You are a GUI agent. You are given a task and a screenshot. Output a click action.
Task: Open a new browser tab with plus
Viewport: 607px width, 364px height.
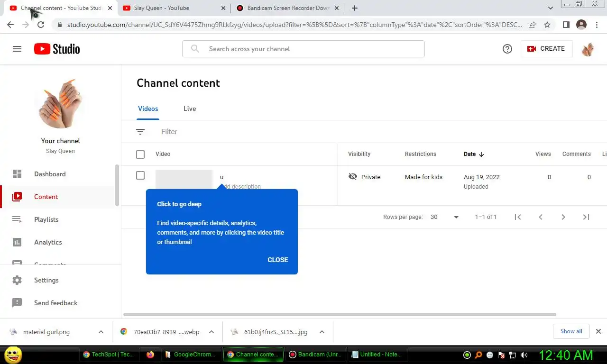pyautogui.click(x=355, y=8)
